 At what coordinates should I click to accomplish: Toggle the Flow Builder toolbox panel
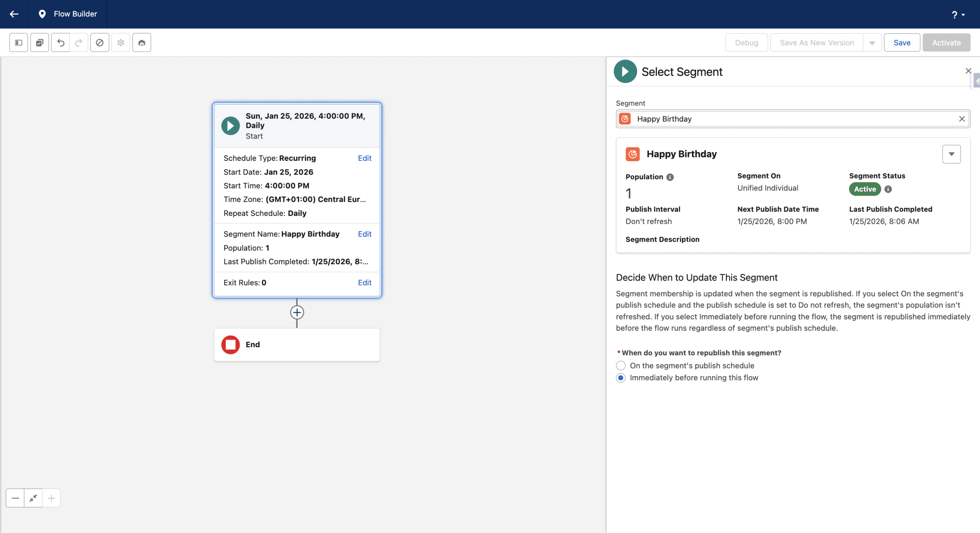pos(18,42)
